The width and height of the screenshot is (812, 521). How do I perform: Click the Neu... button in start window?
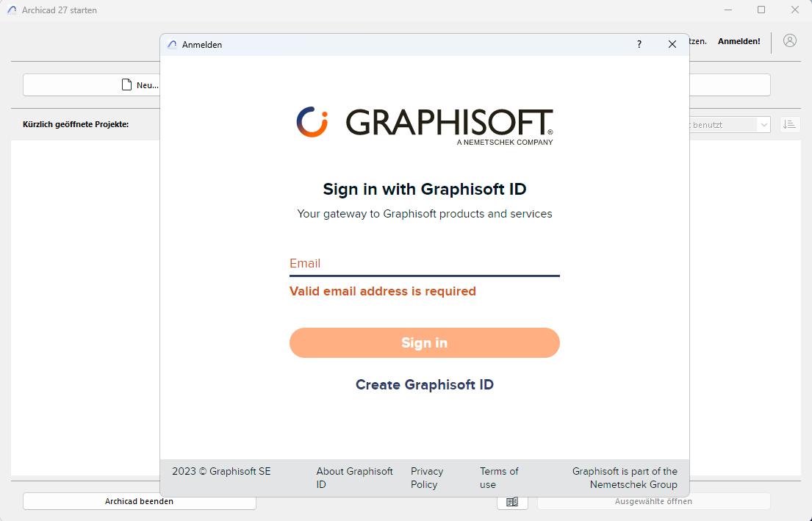coord(91,85)
